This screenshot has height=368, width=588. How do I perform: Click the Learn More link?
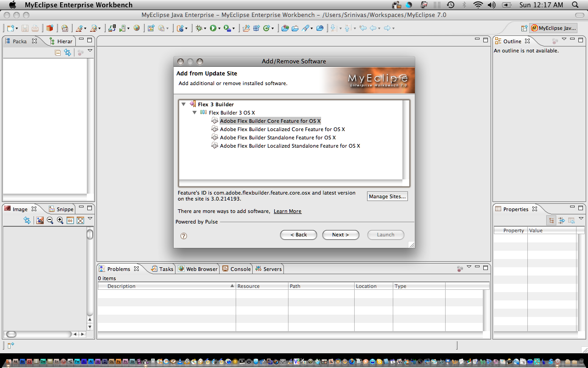point(288,211)
